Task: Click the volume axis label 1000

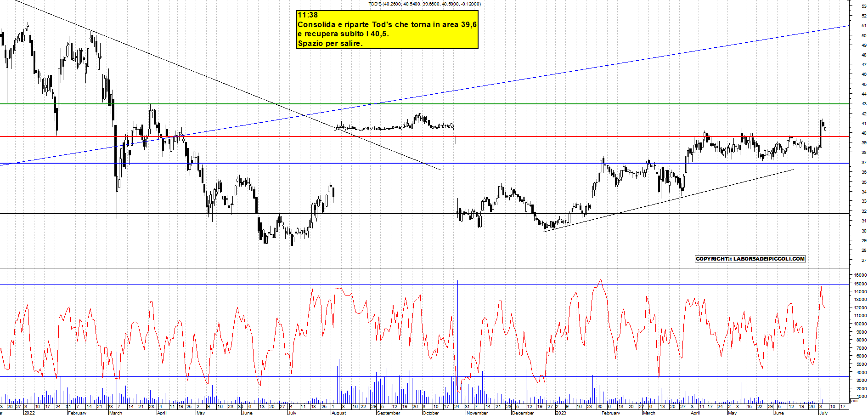Action: pos(861,396)
